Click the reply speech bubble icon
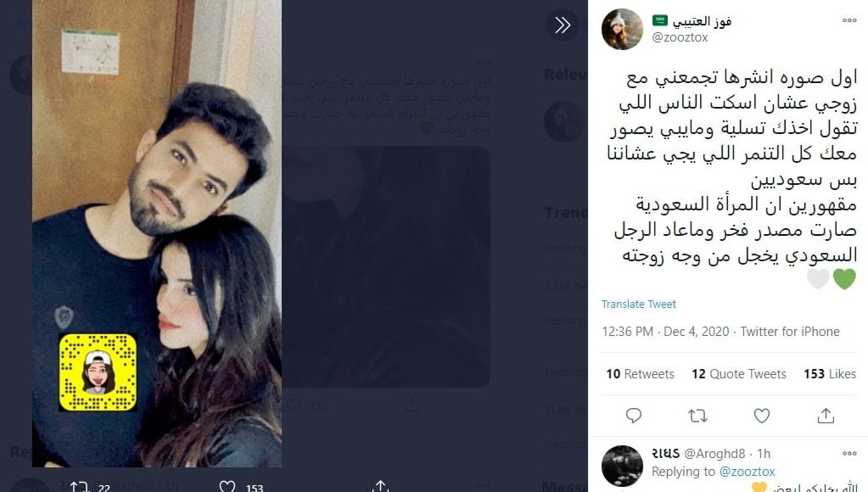The width and height of the screenshot is (868, 492). (x=633, y=415)
